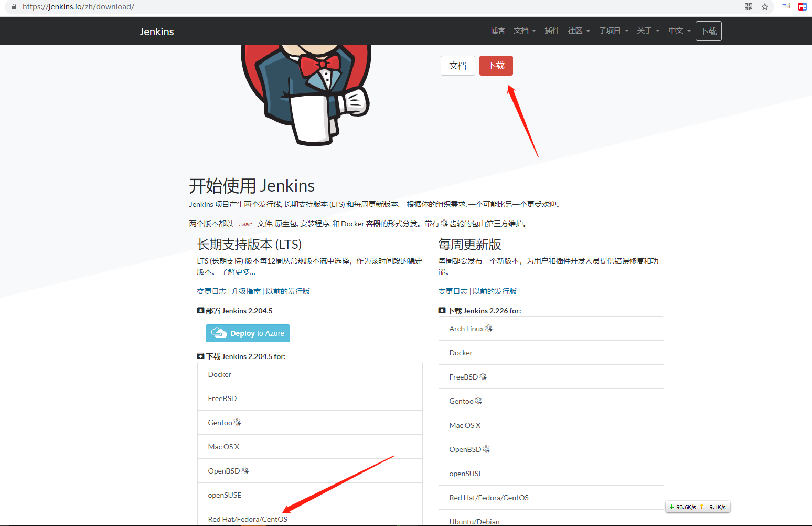Image resolution: width=812 pixels, height=526 pixels.
Task: Open the 插件 nav item
Action: click(552, 30)
